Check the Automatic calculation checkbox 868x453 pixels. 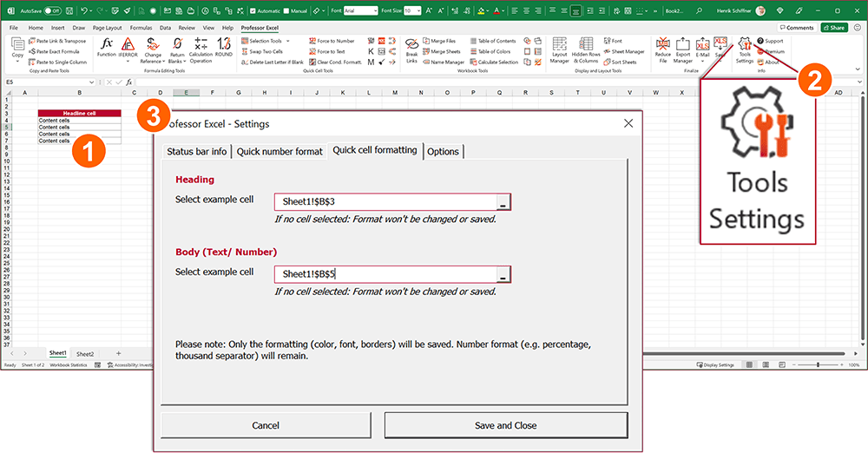coord(253,10)
